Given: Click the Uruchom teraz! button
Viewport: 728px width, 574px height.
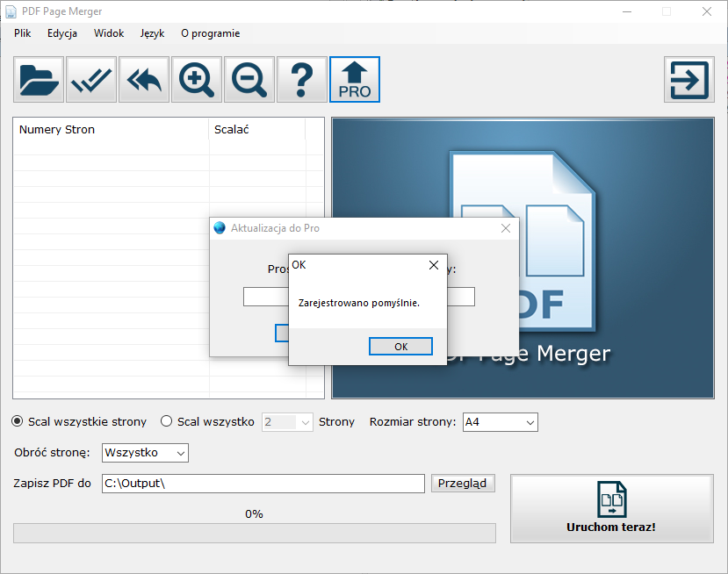Looking at the screenshot, I should pos(612,508).
